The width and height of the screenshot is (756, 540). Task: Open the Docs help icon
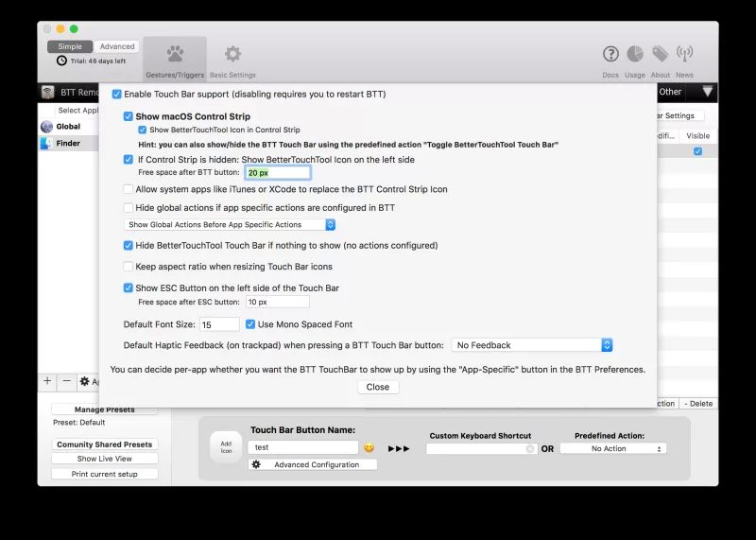coord(610,54)
